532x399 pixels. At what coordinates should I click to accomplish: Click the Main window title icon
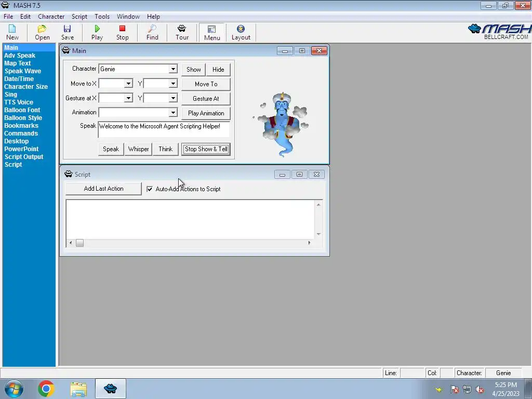(x=66, y=50)
